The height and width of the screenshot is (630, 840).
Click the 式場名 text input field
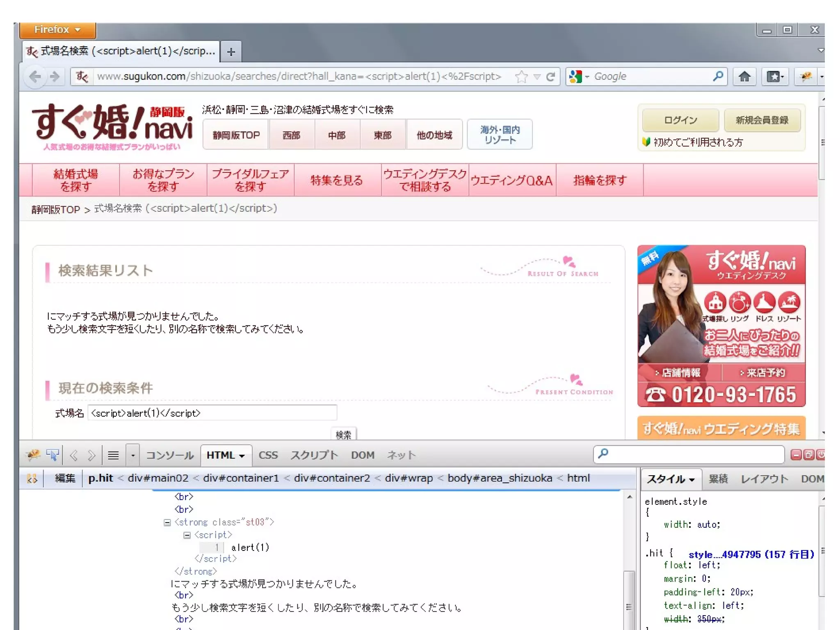tap(212, 413)
